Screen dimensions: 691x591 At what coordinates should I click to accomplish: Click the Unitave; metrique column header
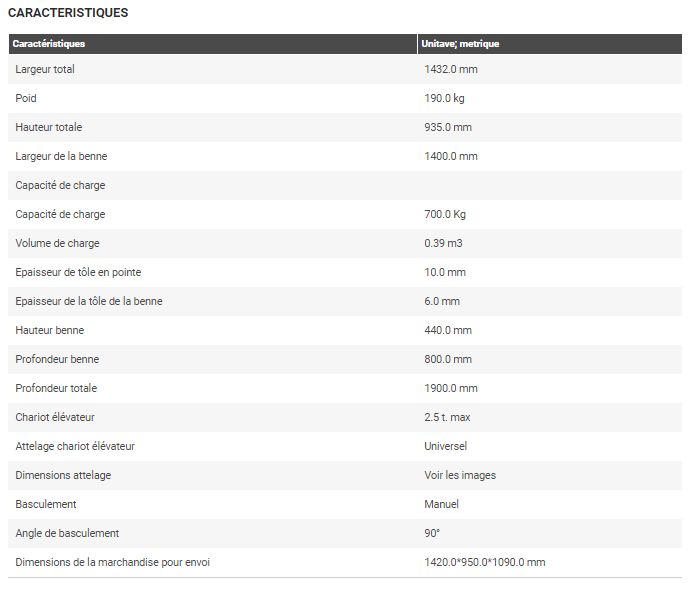click(x=460, y=44)
